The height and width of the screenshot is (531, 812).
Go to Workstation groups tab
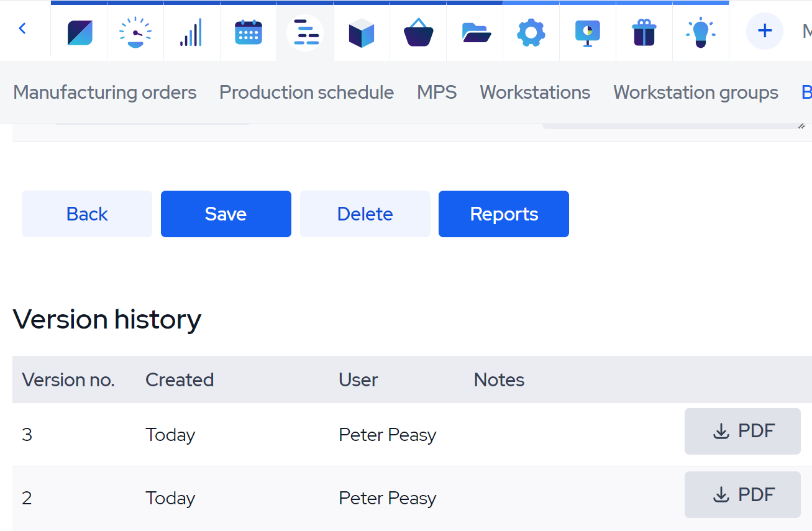[696, 93]
